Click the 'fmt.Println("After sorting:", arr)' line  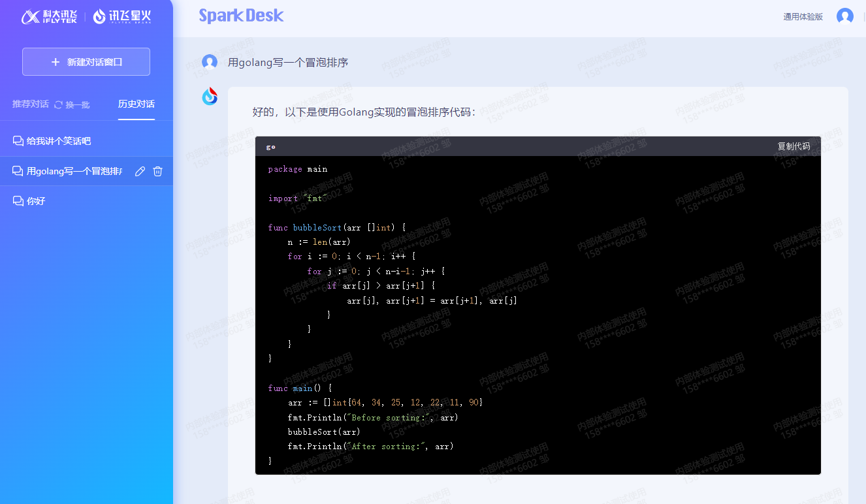click(x=370, y=447)
